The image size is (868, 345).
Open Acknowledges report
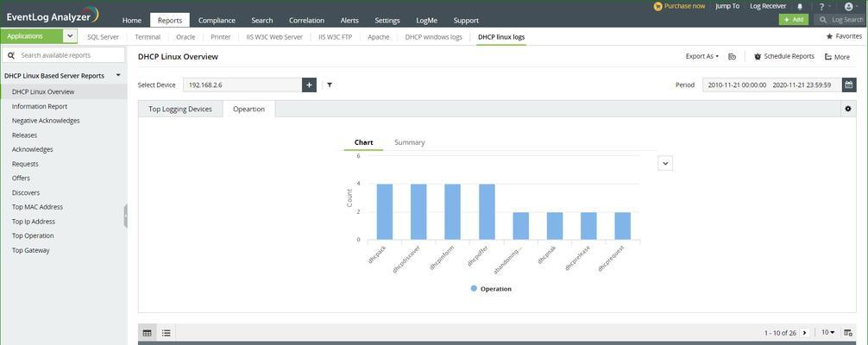point(33,149)
